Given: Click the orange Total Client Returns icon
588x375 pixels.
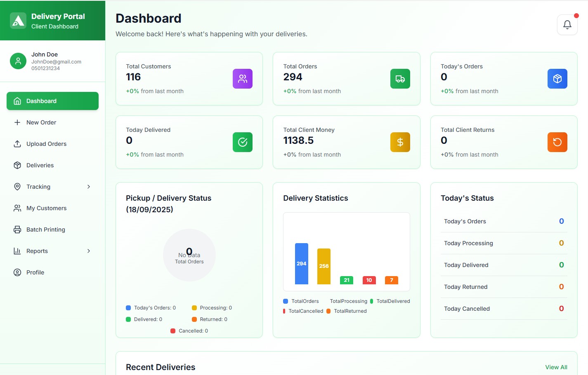Looking at the screenshot, I should [557, 142].
